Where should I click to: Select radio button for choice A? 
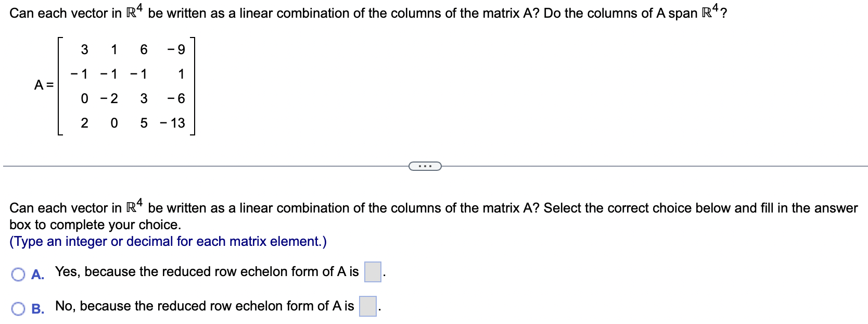[x=19, y=273]
